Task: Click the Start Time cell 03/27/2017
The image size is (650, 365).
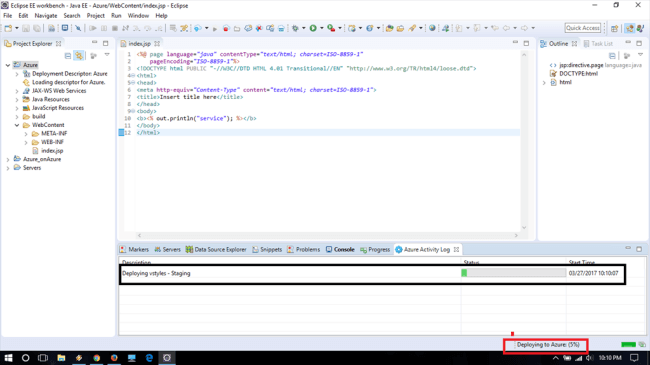Action: pos(593,273)
